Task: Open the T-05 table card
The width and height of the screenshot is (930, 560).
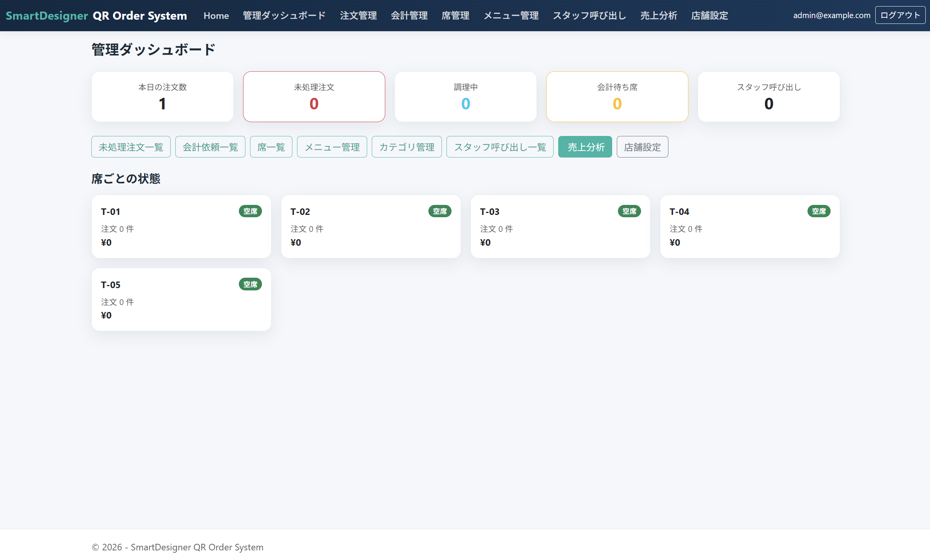Action: 181,300
